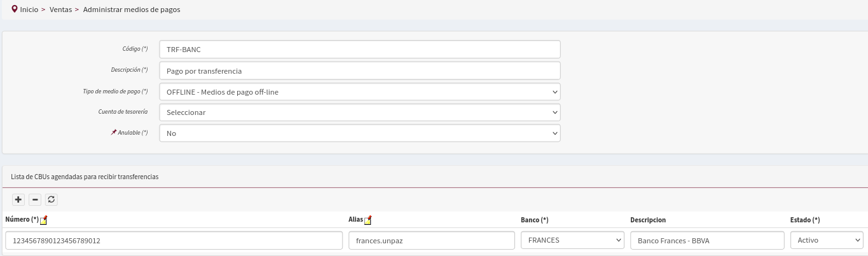Click the note icon beside Alias
The height and width of the screenshot is (256, 868).
(368, 220)
